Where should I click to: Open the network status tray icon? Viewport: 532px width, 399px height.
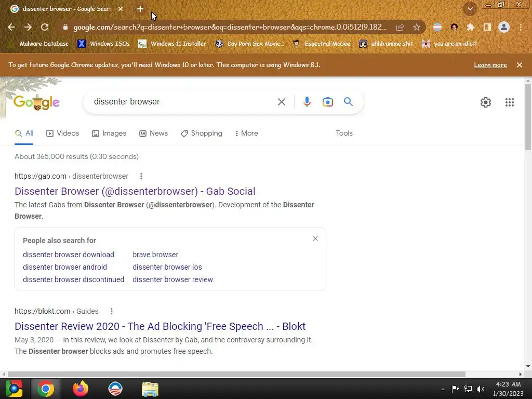tap(468, 389)
